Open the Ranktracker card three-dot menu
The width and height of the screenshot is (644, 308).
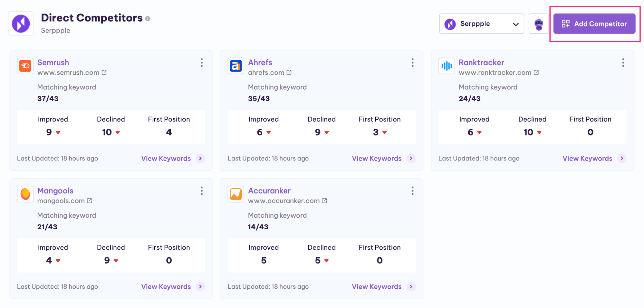pyautogui.click(x=623, y=63)
